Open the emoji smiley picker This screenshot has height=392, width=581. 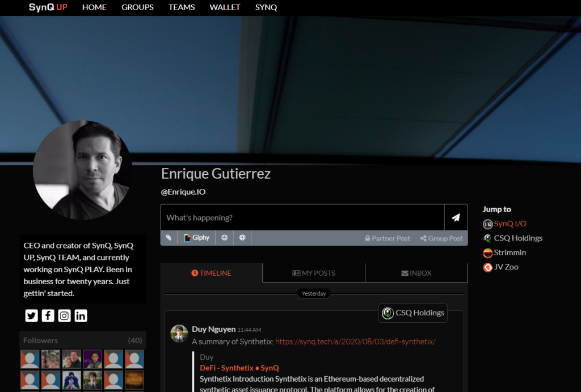(x=225, y=238)
